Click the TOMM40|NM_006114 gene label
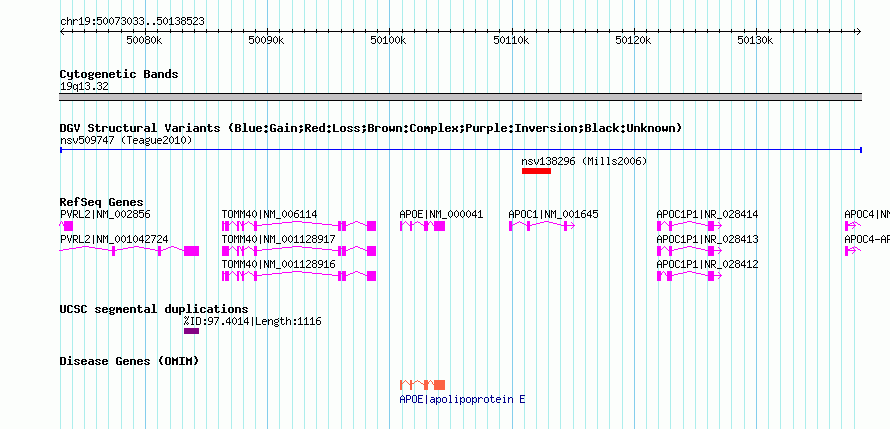This screenshot has height=429, width=890. (x=270, y=214)
